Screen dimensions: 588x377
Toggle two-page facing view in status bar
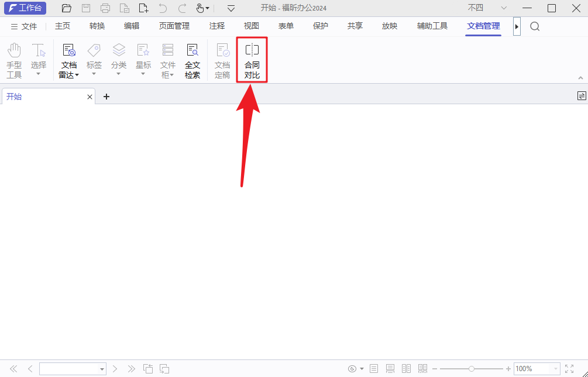coord(406,369)
